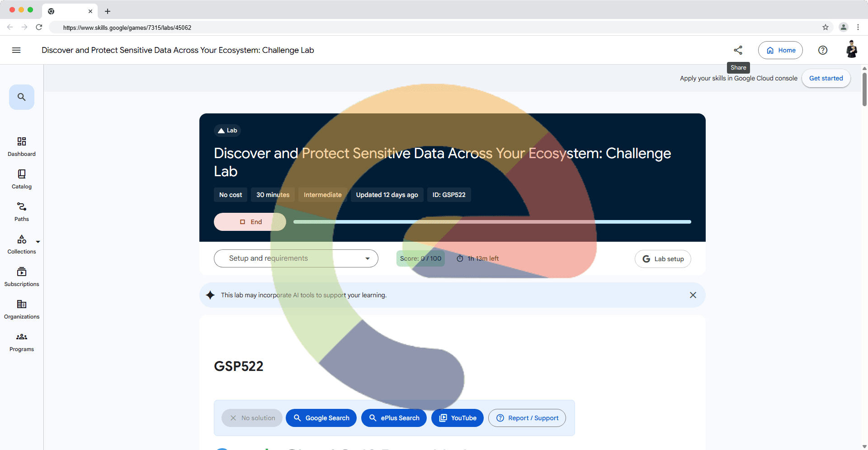The width and height of the screenshot is (868, 450).
Task: Open the Chrome profile icon
Action: [x=844, y=27]
